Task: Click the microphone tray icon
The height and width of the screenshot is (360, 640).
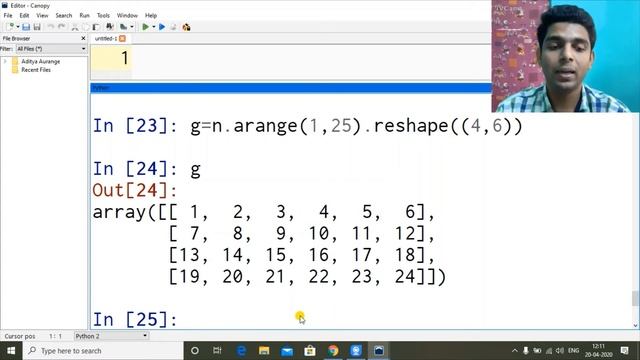Action: tap(526, 351)
